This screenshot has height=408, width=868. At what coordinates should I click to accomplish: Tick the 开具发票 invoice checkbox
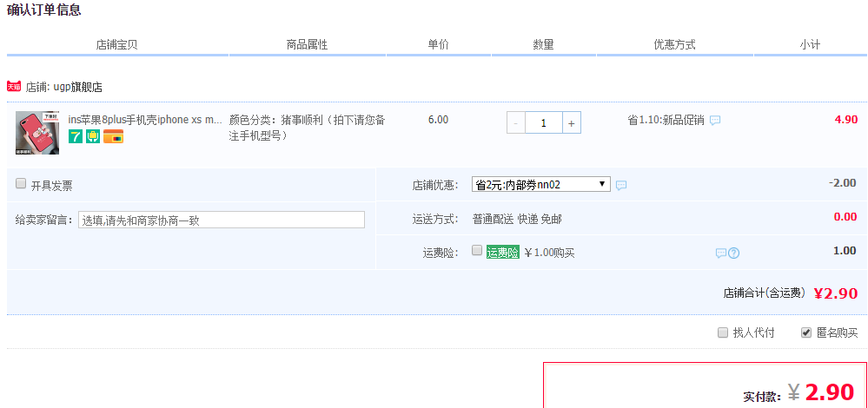click(x=21, y=183)
